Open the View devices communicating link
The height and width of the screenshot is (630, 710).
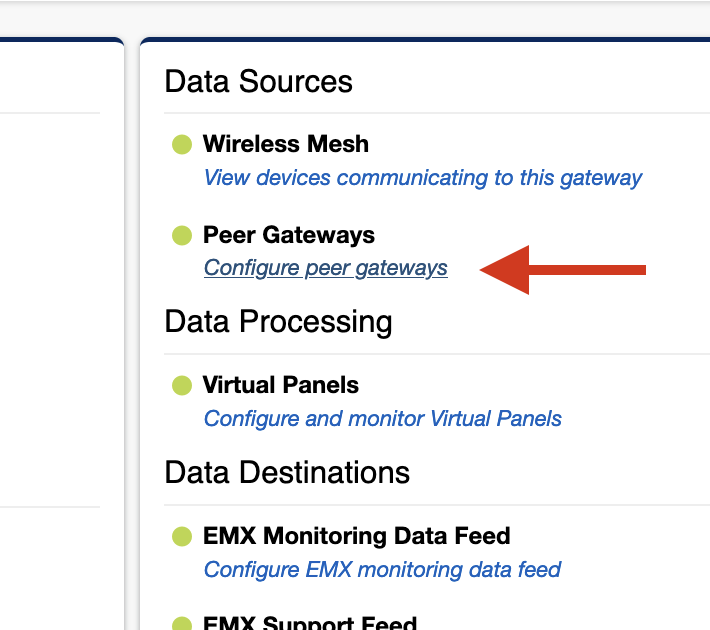point(422,178)
